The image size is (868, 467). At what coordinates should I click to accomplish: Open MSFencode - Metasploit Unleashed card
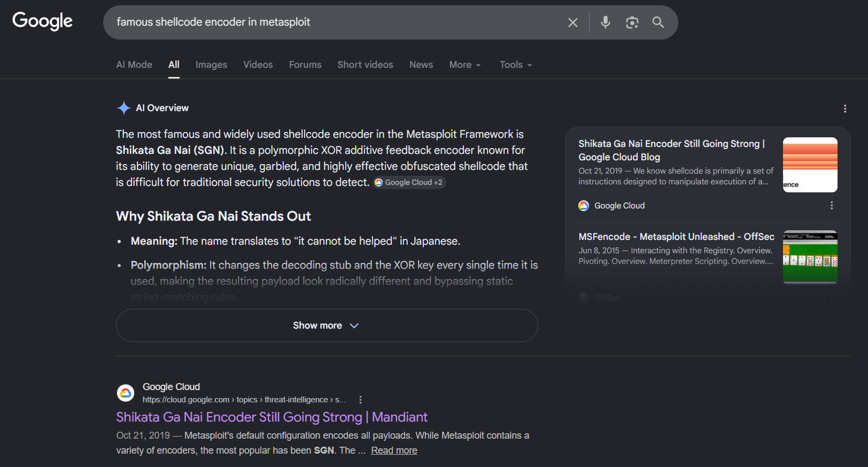[x=676, y=237]
